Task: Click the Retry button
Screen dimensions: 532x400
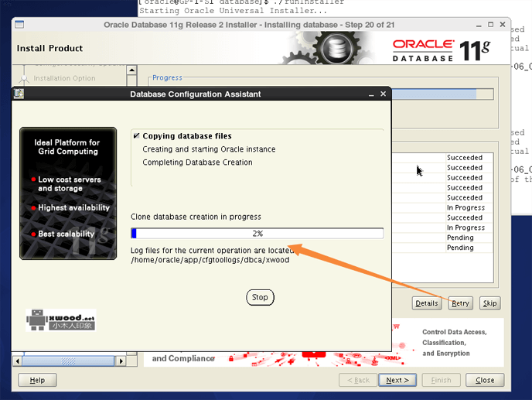Action: [x=460, y=303]
